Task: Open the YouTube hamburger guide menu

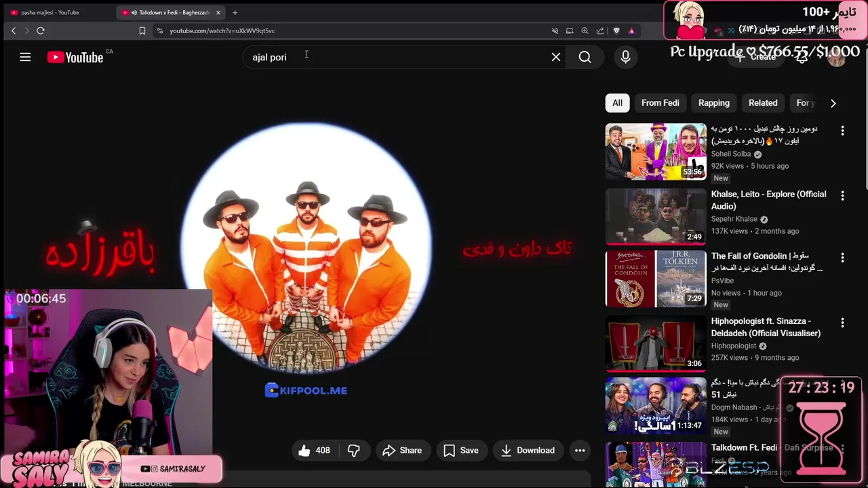Action: [25, 58]
